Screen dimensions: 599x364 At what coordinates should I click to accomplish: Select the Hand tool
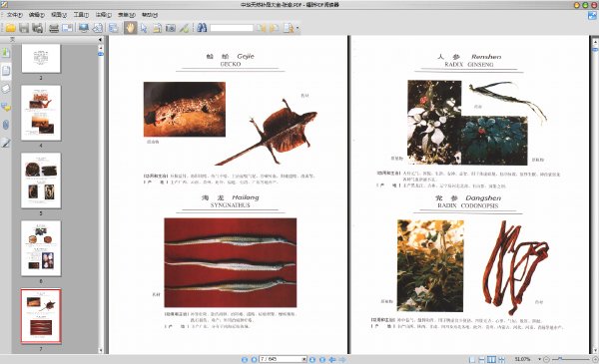pos(130,28)
